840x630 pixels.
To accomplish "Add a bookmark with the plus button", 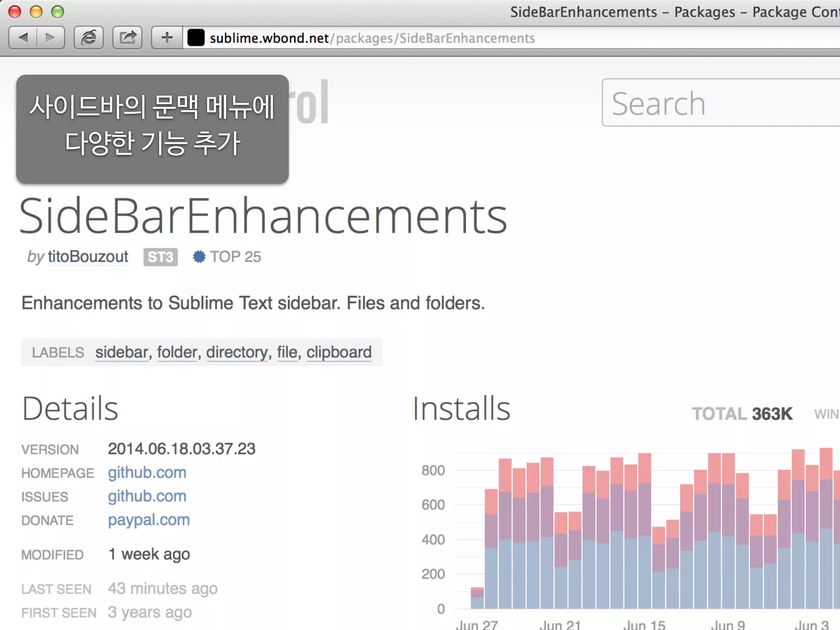I will [x=167, y=38].
